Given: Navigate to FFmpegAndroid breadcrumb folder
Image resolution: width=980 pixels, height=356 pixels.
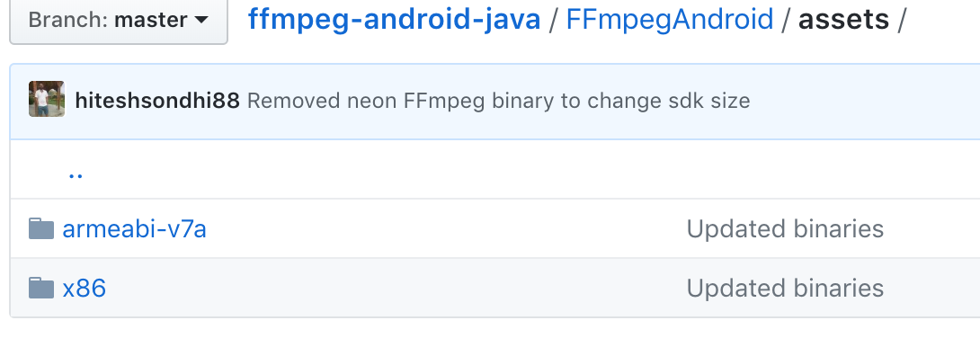Looking at the screenshot, I should pos(670,20).
